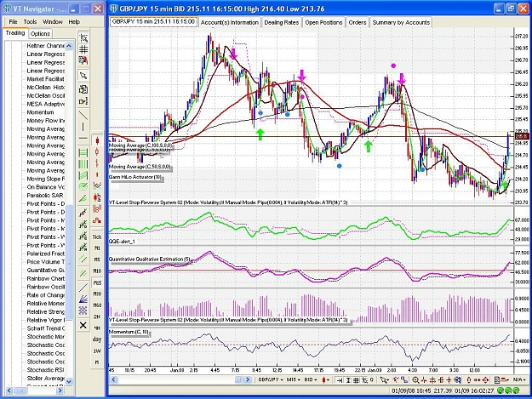
Task: Click the magnifier zoom icon in bottom toolbar
Action: coord(415,379)
